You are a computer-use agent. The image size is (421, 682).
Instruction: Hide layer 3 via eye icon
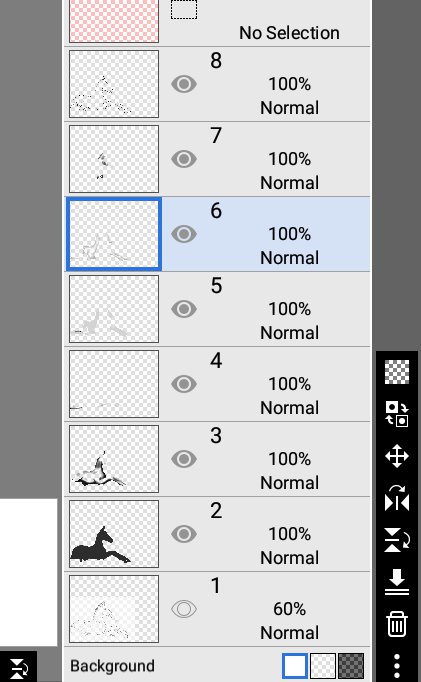(184, 459)
